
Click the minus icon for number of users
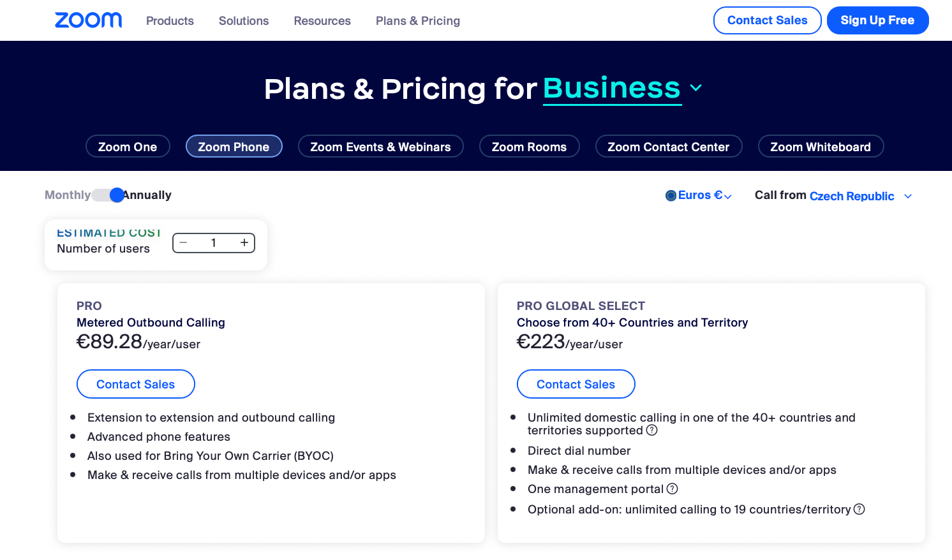click(x=184, y=243)
